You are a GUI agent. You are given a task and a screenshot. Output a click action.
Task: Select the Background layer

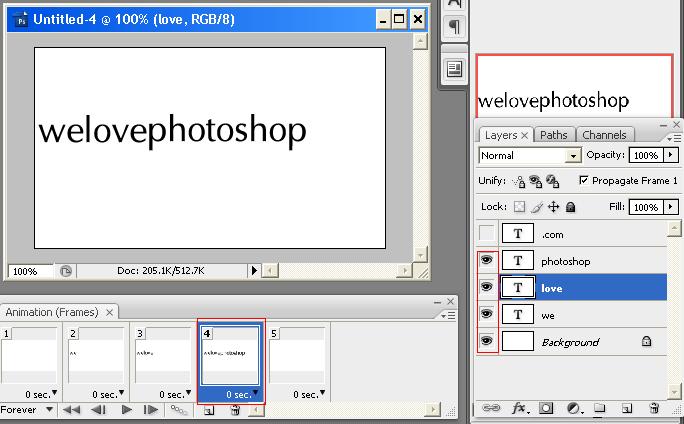[583, 341]
